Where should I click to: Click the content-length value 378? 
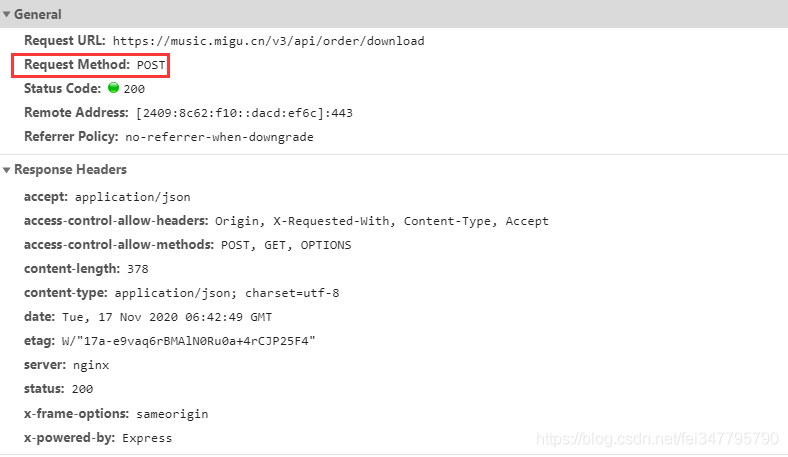point(138,269)
